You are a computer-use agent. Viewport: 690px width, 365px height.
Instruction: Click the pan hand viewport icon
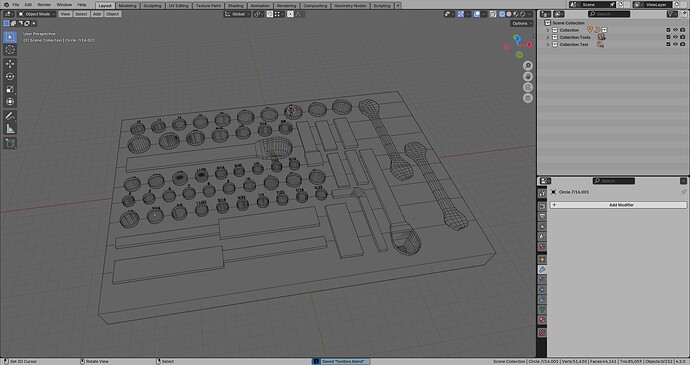point(528,77)
